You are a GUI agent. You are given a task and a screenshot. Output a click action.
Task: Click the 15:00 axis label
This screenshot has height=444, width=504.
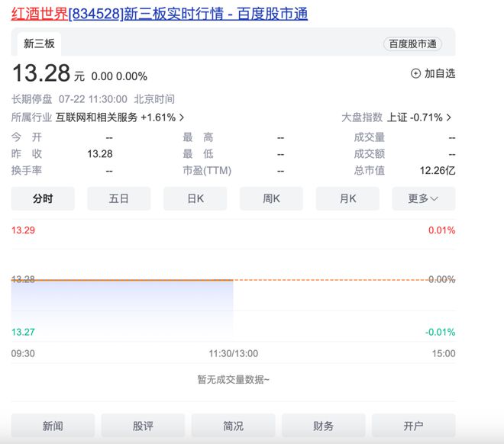tap(444, 354)
